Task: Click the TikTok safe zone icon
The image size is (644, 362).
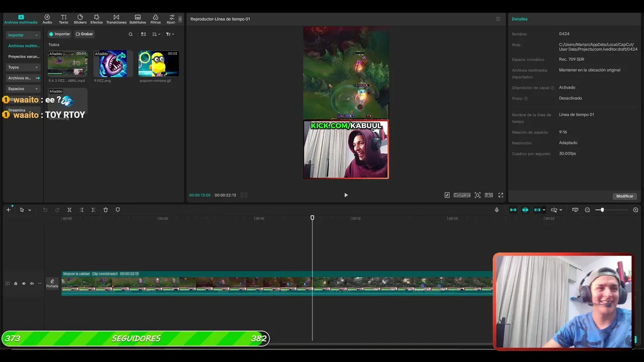Action: [447, 195]
